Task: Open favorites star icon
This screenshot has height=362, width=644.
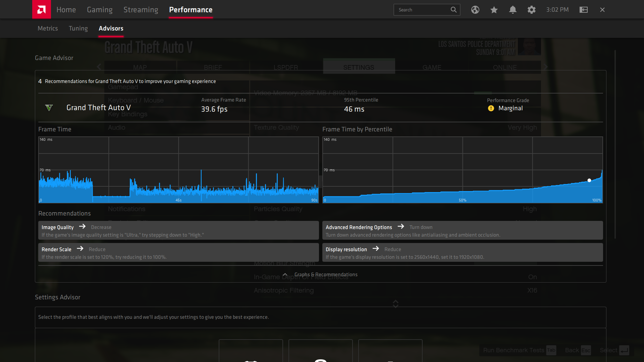Action: pyautogui.click(x=494, y=10)
